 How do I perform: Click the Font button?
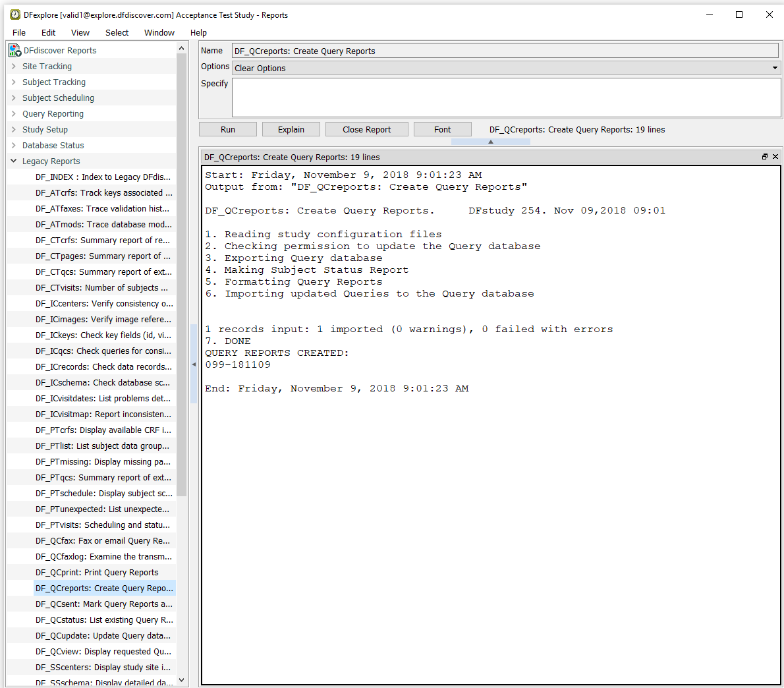[443, 130]
